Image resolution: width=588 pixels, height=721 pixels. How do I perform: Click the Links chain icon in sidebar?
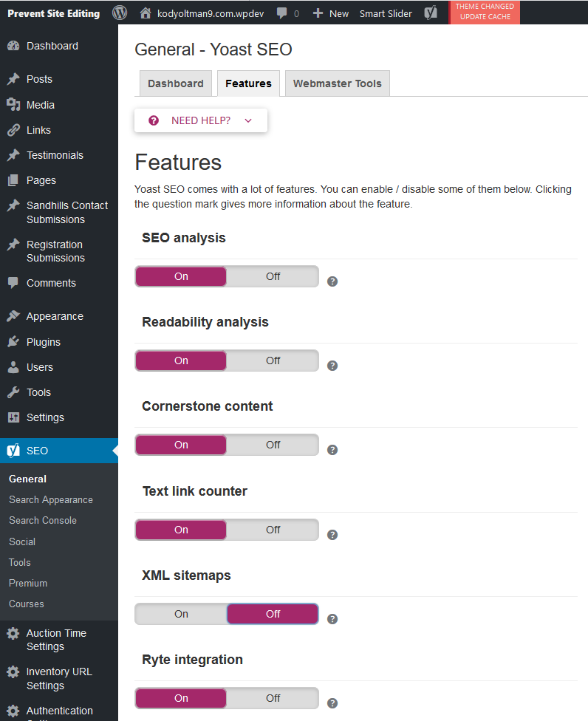tap(13, 130)
